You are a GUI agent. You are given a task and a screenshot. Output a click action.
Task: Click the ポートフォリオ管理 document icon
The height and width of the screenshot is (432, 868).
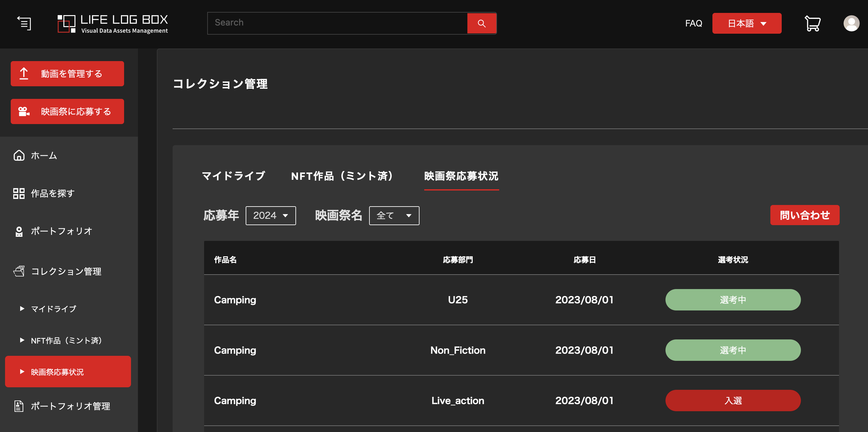tap(19, 406)
